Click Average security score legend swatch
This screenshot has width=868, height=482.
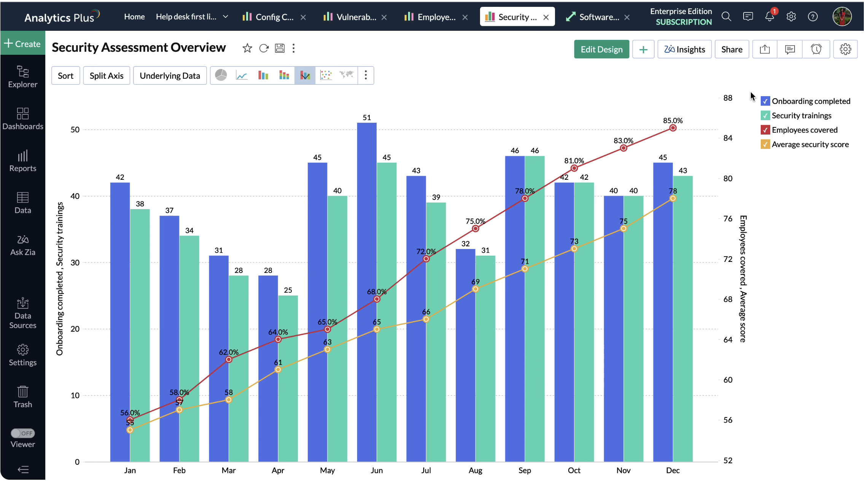pos(765,144)
